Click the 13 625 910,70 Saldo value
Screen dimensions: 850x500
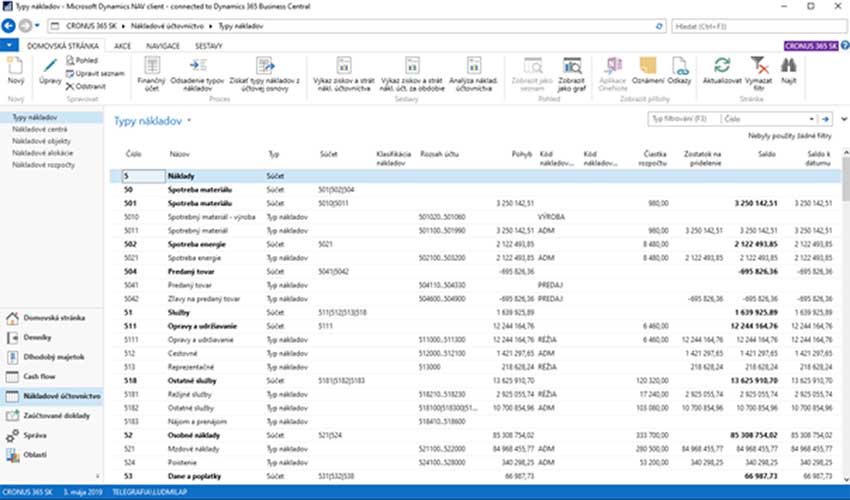[754, 381]
